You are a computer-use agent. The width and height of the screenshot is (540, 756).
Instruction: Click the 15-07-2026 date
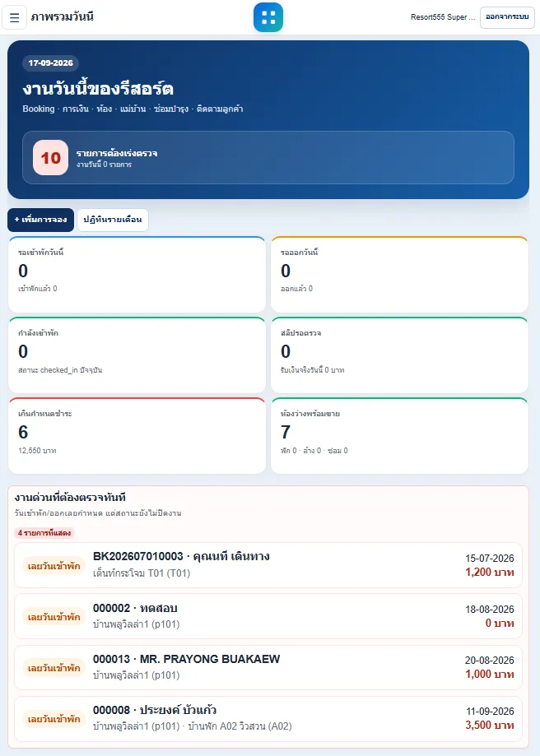click(489, 559)
